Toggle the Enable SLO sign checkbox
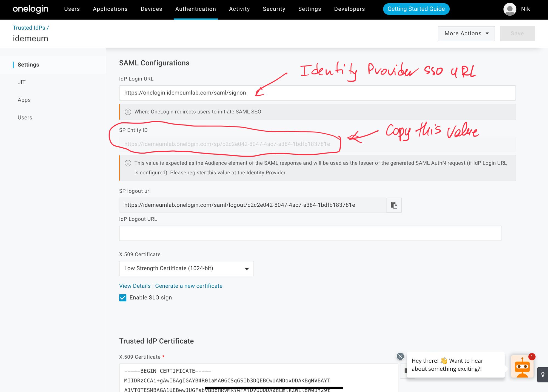Image resolution: width=548 pixels, height=392 pixels. (123, 298)
